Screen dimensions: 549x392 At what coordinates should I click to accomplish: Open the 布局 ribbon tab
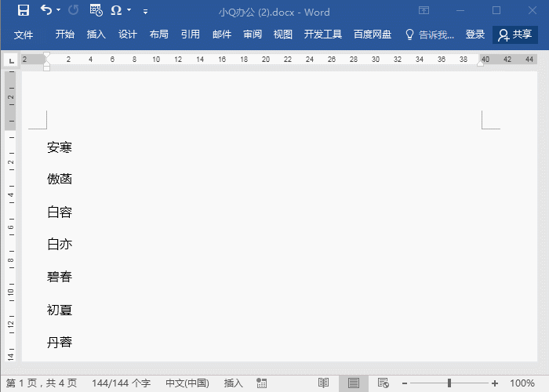click(159, 34)
